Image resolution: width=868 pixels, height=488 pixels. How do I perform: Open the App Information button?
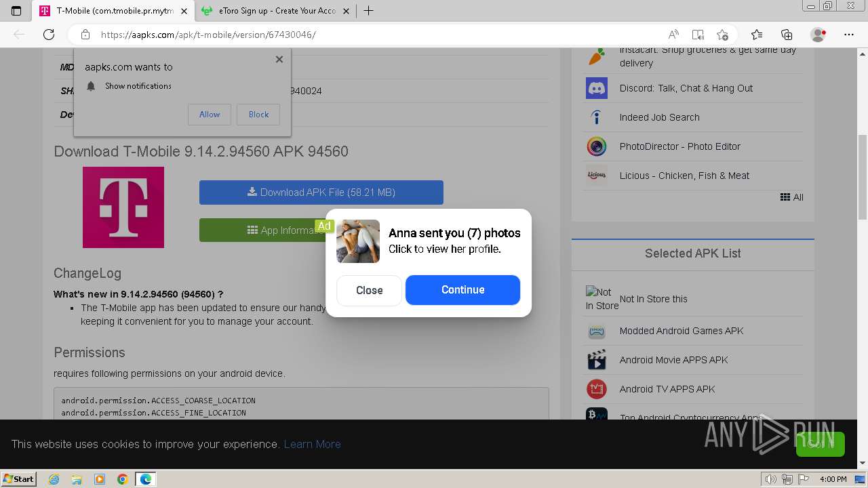(x=262, y=230)
